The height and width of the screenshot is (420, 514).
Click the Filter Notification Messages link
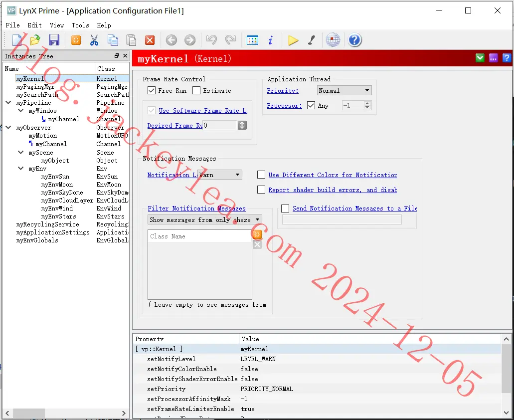pyautogui.click(x=196, y=209)
